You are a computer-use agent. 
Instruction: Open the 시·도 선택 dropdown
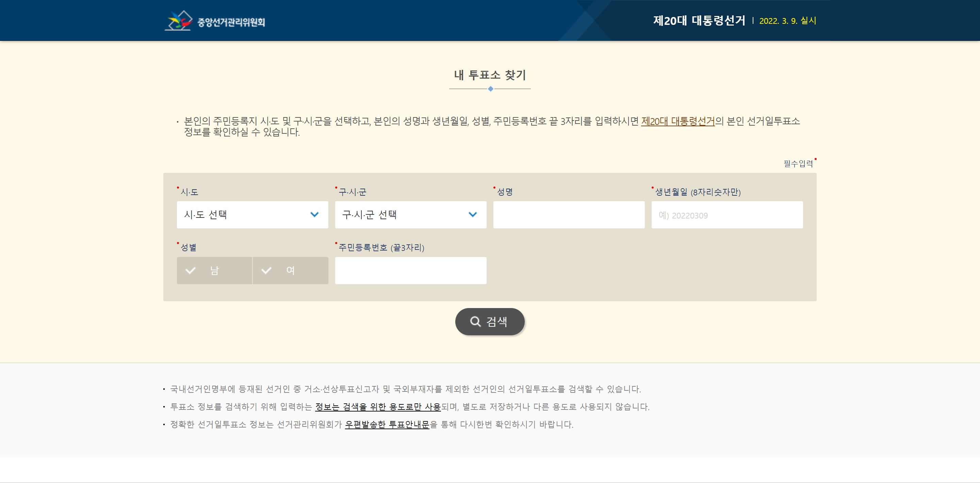(252, 215)
